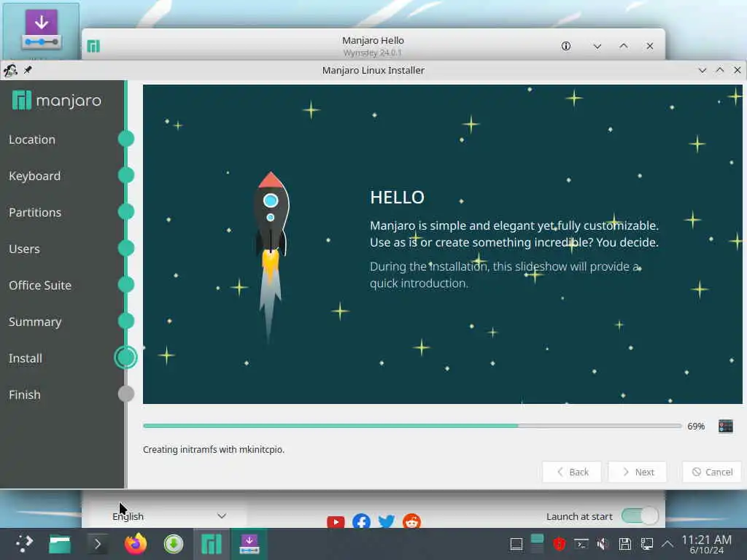Open the Facebook link in Manjaro Hello
Viewport: 747px width, 560px height.
[362, 521]
